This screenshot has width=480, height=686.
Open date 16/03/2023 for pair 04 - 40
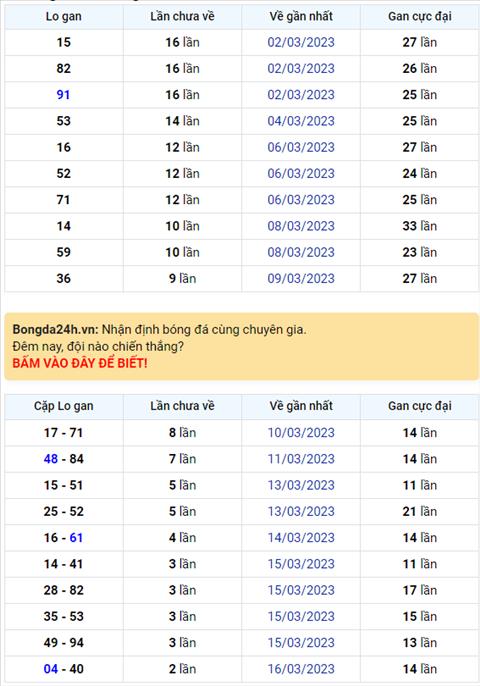point(301,669)
